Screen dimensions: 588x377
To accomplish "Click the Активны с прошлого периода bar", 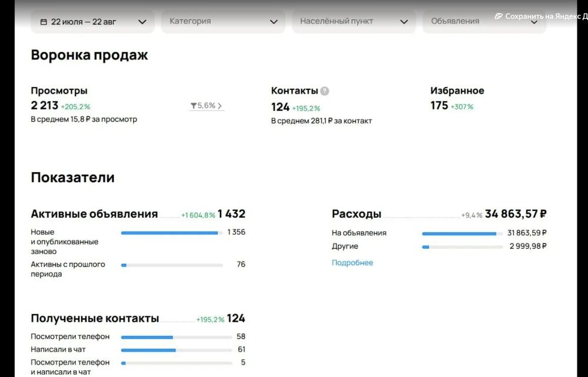I will click(172, 265).
